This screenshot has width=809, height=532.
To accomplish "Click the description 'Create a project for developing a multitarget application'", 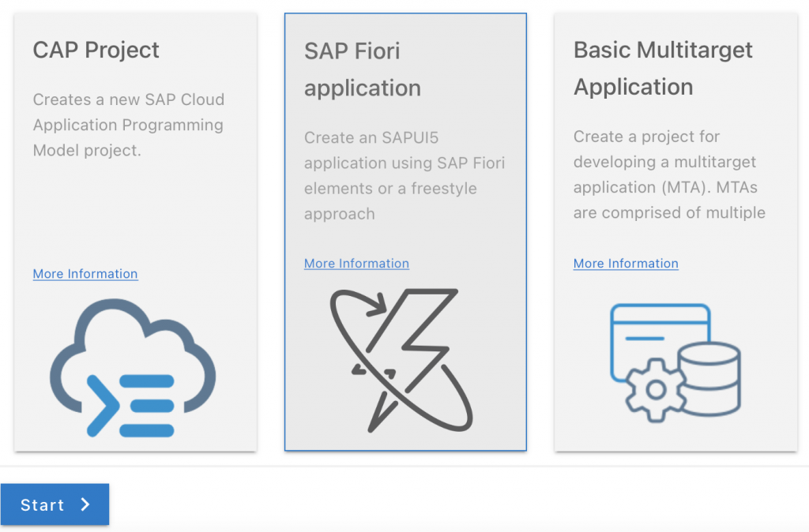I will (x=669, y=174).
